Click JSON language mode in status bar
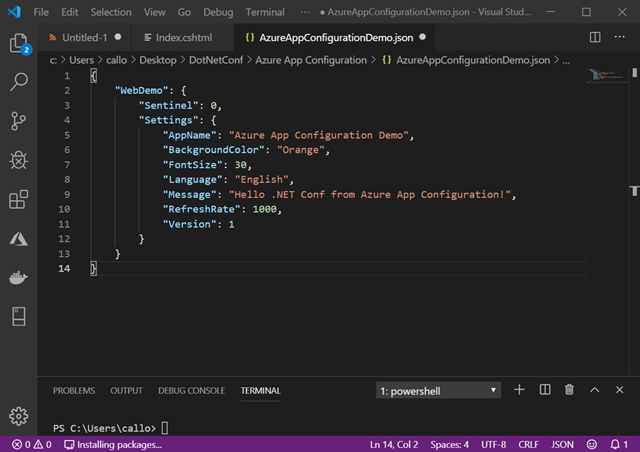 pos(562,444)
